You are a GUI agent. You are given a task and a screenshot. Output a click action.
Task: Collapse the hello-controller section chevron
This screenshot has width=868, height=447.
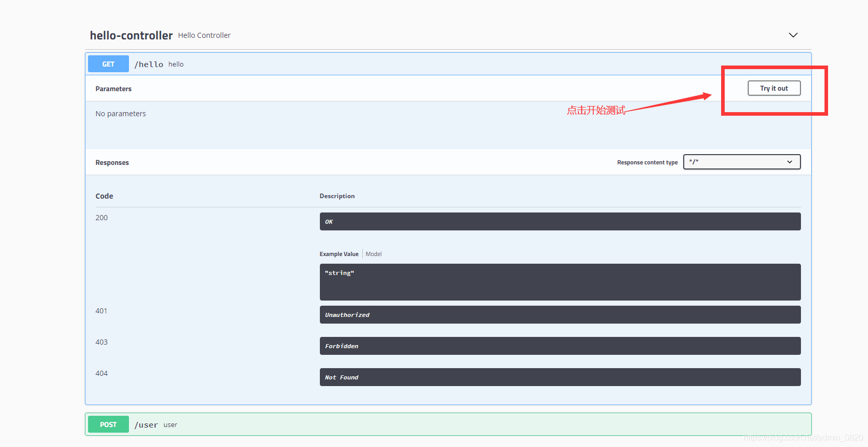point(793,35)
